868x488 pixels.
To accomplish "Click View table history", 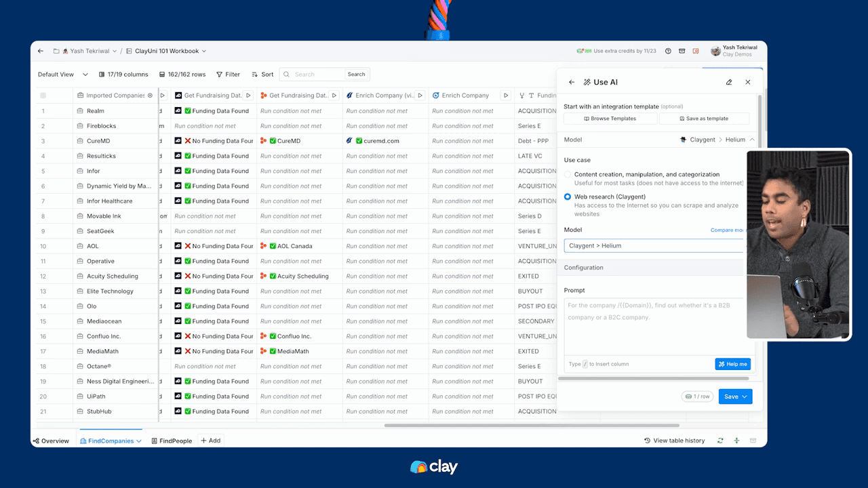I will coord(674,441).
